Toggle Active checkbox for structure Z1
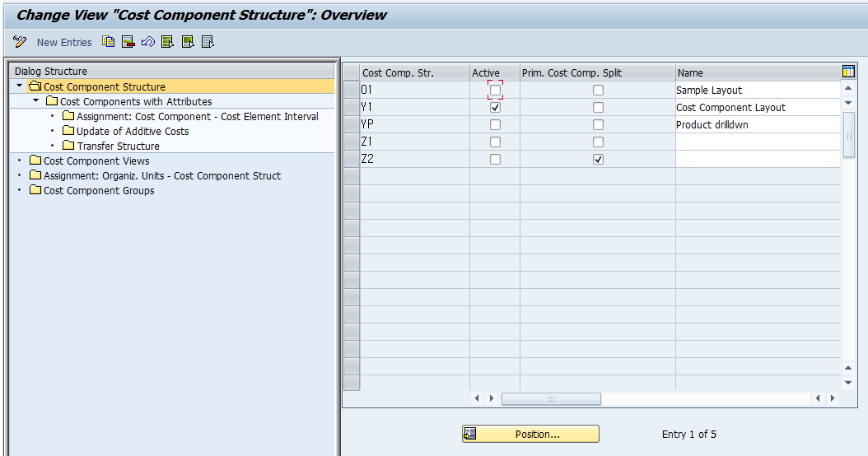 pos(496,142)
